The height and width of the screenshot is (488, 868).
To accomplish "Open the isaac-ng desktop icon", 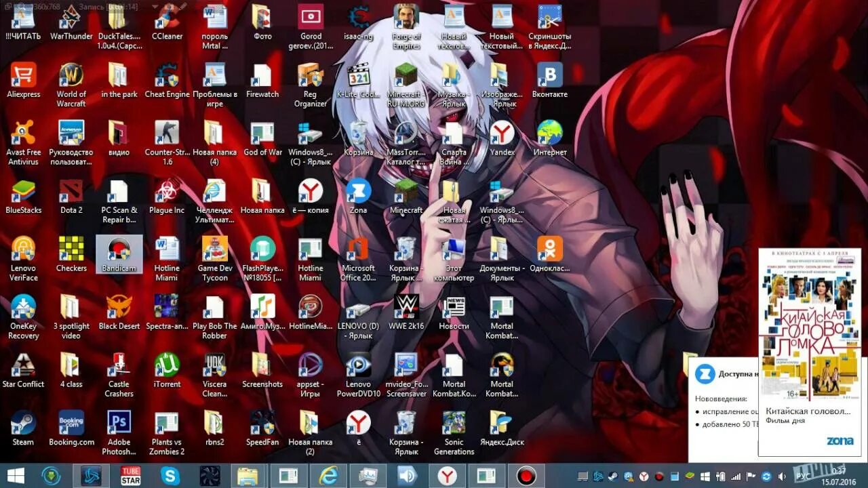I will click(x=358, y=23).
